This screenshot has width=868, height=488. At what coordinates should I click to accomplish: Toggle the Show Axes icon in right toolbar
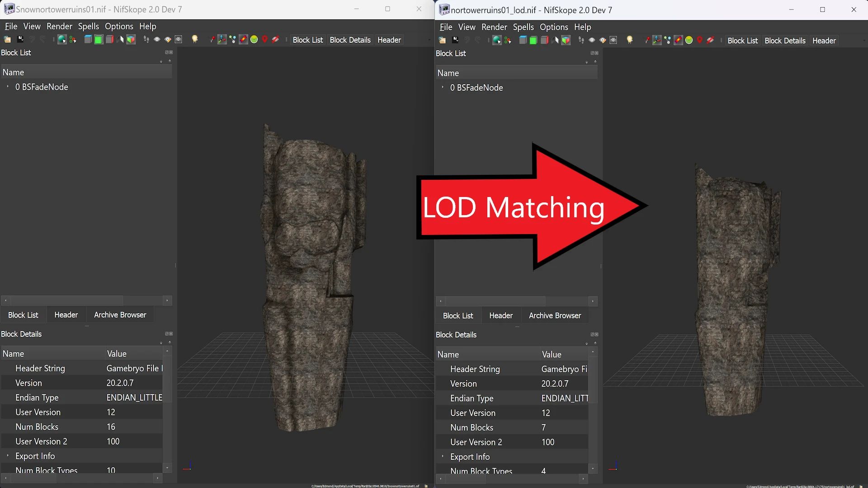[x=657, y=40]
